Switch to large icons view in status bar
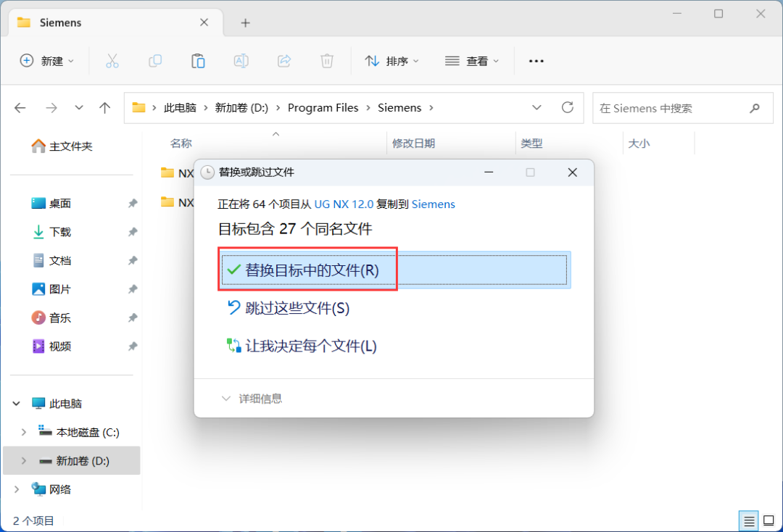Image resolution: width=783 pixels, height=532 pixels. pos(768,521)
